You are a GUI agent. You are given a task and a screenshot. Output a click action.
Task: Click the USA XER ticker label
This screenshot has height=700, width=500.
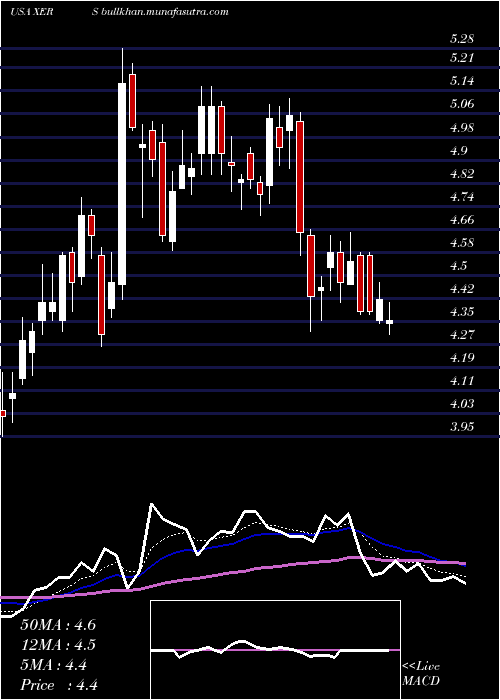point(32,12)
